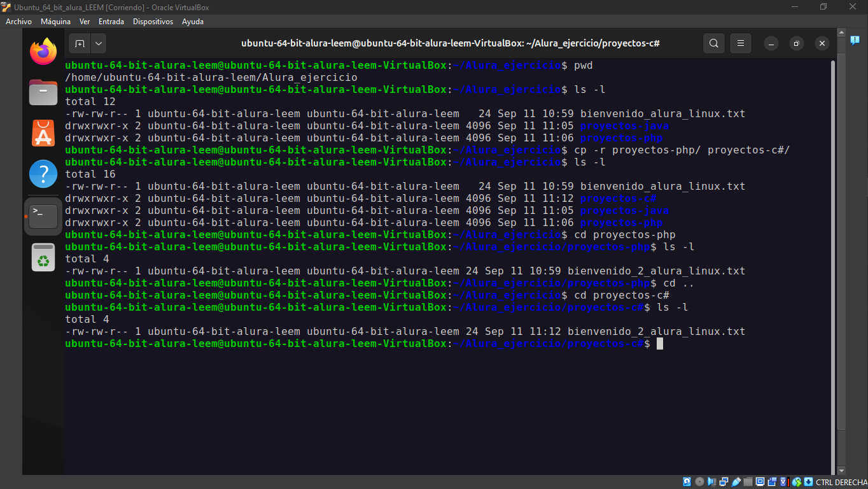Click the pwd output path /home/ubuntu-64-bit-alura-leem/Alura_ejercicio
868x489 pixels.
tap(211, 77)
